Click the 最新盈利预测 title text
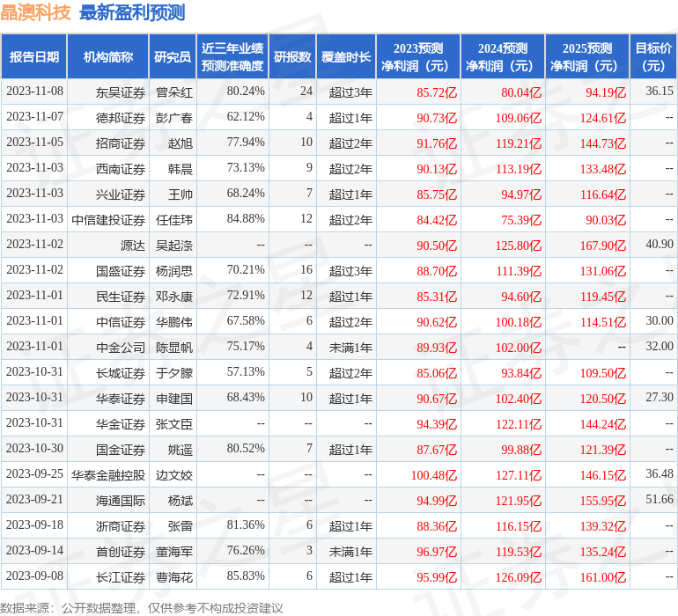 (x=132, y=12)
